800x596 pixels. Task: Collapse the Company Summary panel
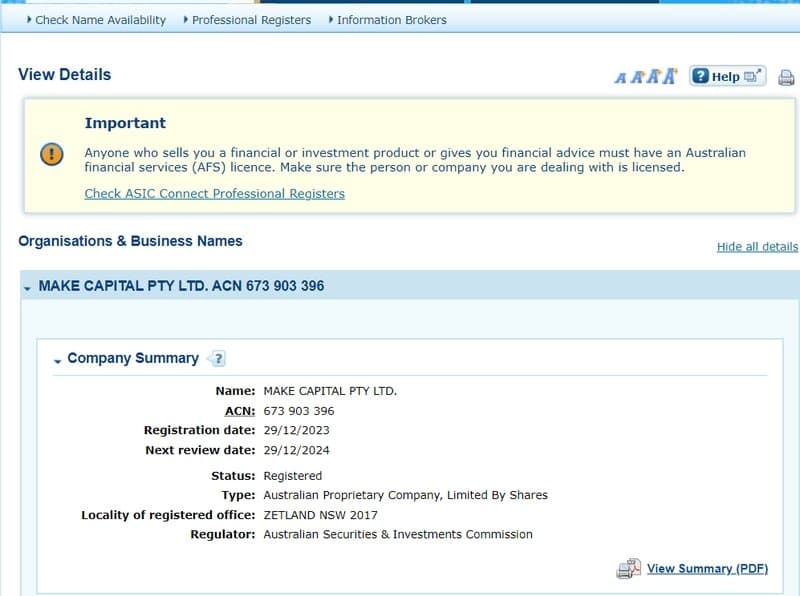point(58,360)
